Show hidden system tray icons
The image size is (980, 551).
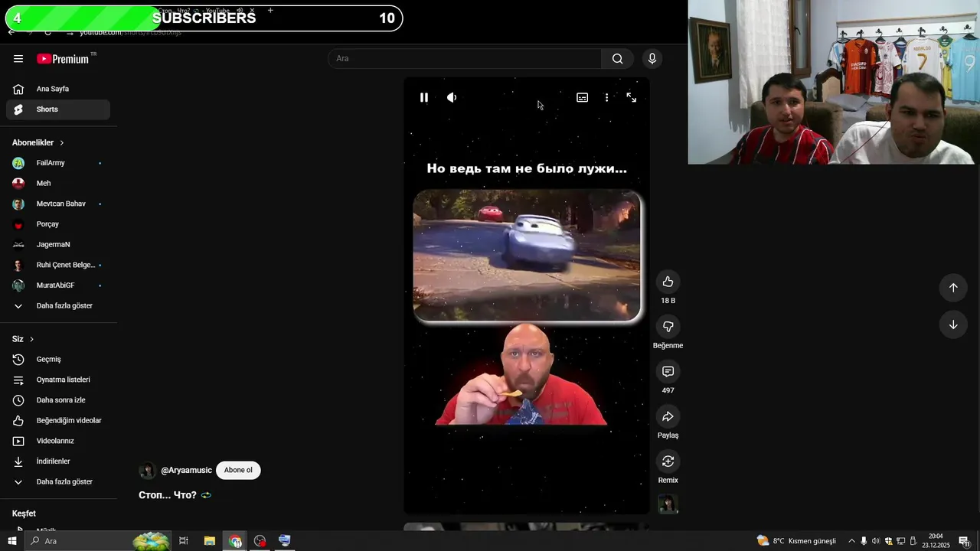tap(851, 541)
